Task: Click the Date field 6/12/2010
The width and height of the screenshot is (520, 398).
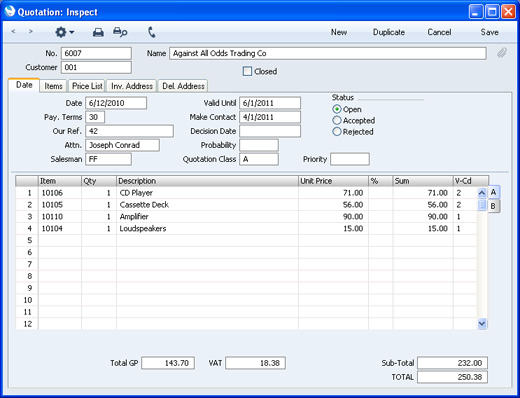Action: (116, 103)
